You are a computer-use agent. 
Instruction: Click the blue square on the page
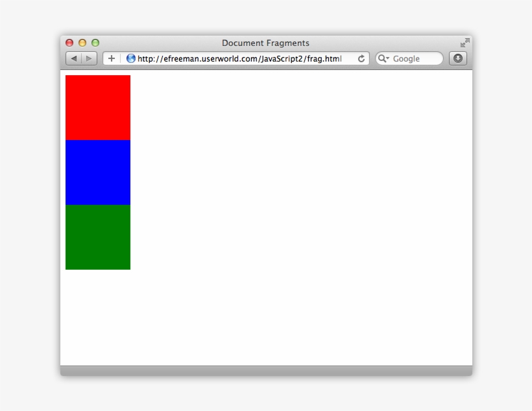click(98, 172)
